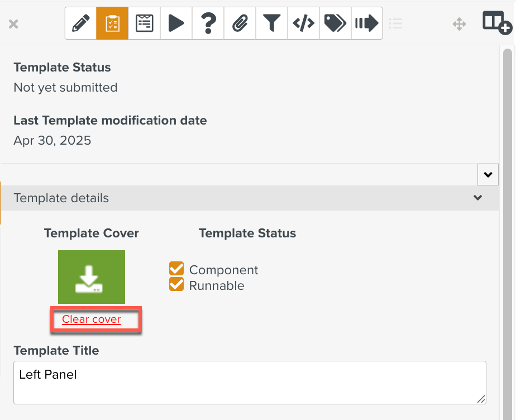The height and width of the screenshot is (420, 516).
Task: Click the Clear cover link
Action: click(x=92, y=319)
